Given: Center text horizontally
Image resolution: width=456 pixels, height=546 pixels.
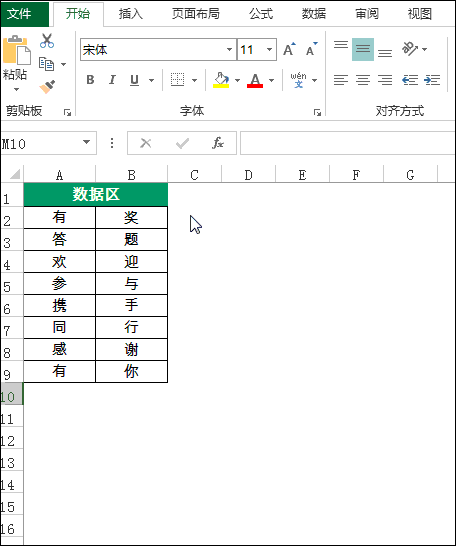Looking at the screenshot, I should coord(363,80).
